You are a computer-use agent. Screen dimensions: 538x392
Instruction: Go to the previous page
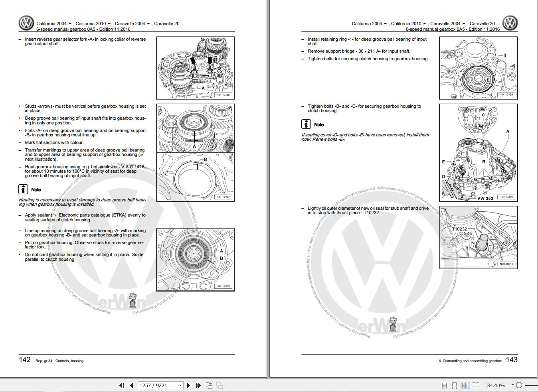(131, 385)
